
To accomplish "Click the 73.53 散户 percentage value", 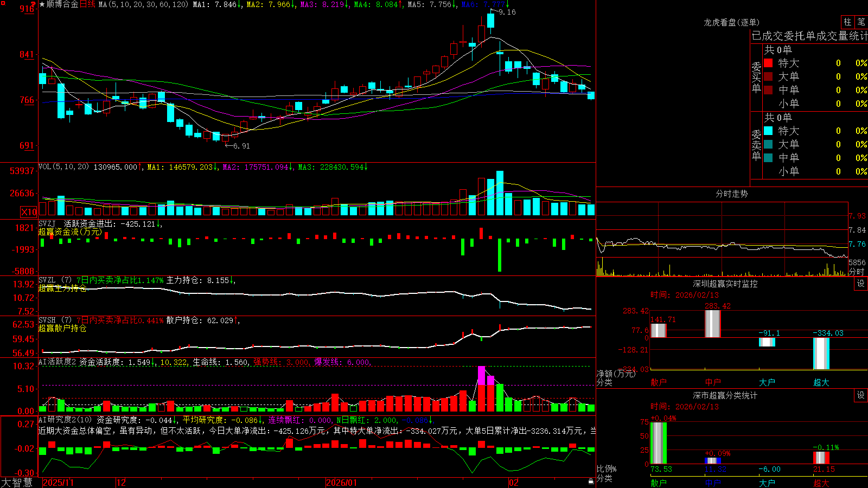I will pyautogui.click(x=661, y=469).
